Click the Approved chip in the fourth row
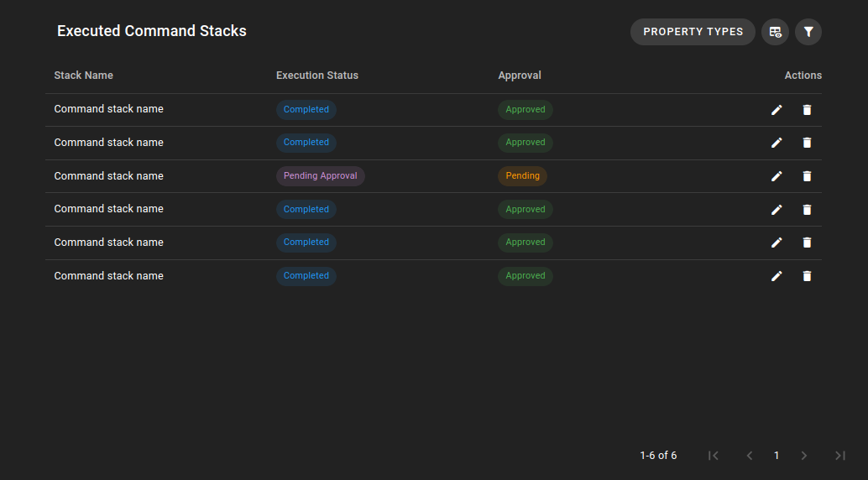The height and width of the screenshot is (480, 868). [526, 209]
